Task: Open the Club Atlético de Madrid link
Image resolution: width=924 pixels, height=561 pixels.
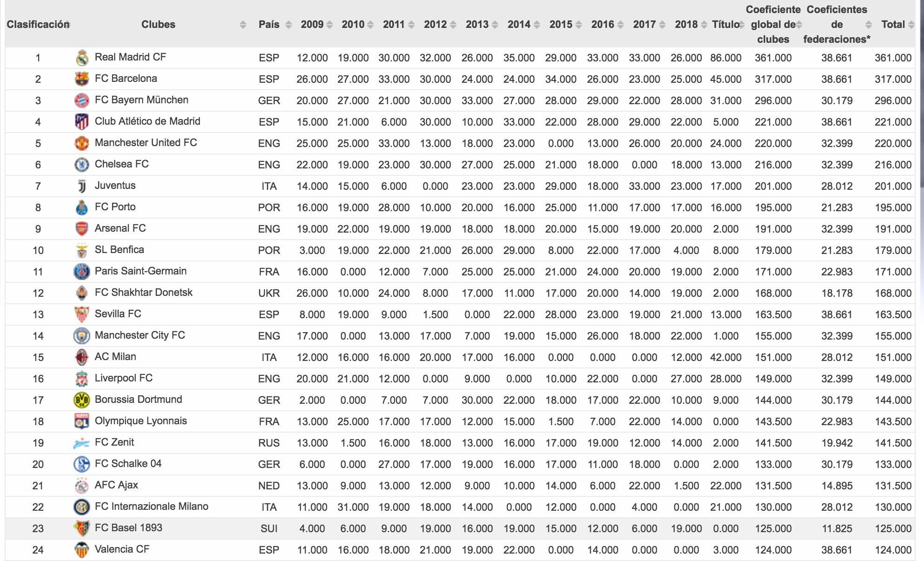Action: [x=147, y=121]
